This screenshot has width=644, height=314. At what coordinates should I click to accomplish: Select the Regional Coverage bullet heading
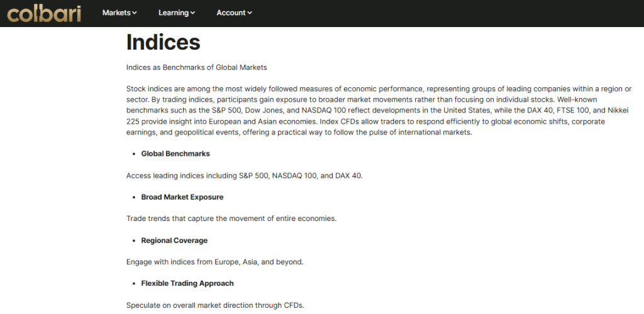point(174,241)
